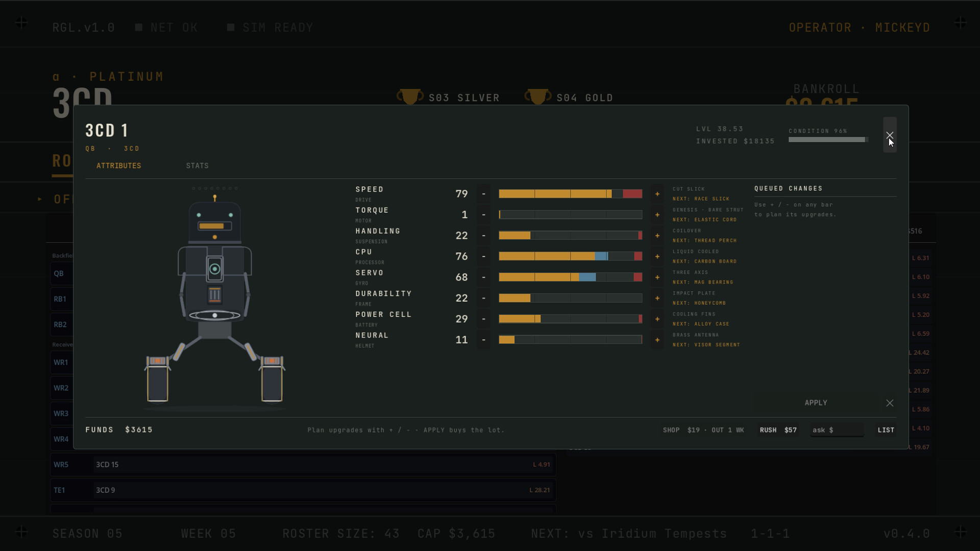Decrease POWER CELL with its minus button

483,319
